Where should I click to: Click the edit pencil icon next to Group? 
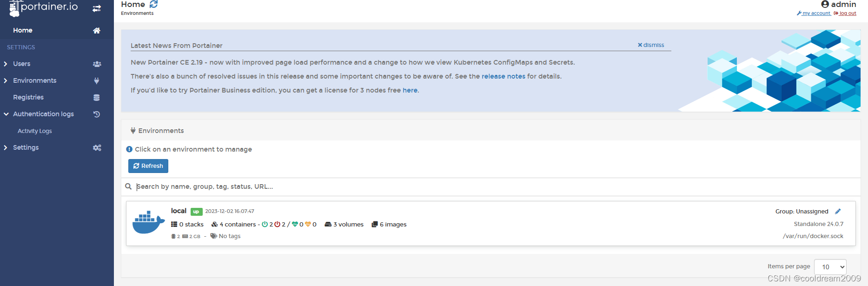838,212
